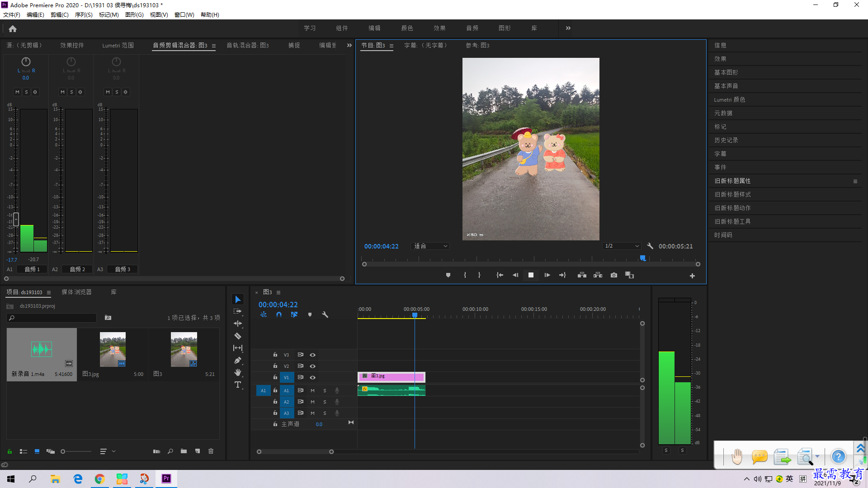This screenshot has width=868, height=488.
Task: Step forward one frame
Action: (547, 275)
